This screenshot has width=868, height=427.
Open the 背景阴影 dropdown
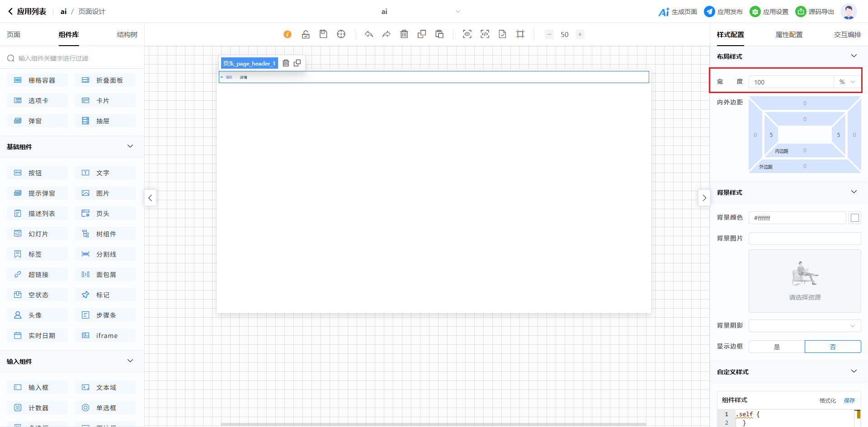pyautogui.click(x=805, y=326)
